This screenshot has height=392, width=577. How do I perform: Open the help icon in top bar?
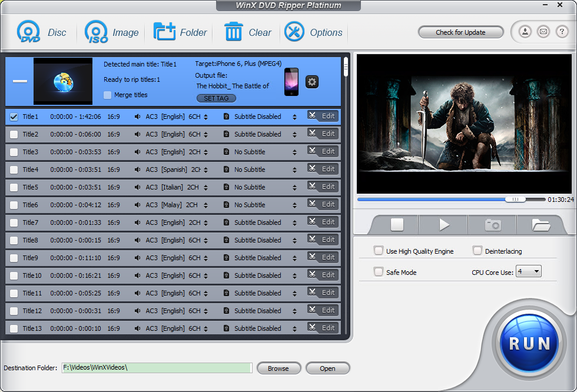coord(561,32)
